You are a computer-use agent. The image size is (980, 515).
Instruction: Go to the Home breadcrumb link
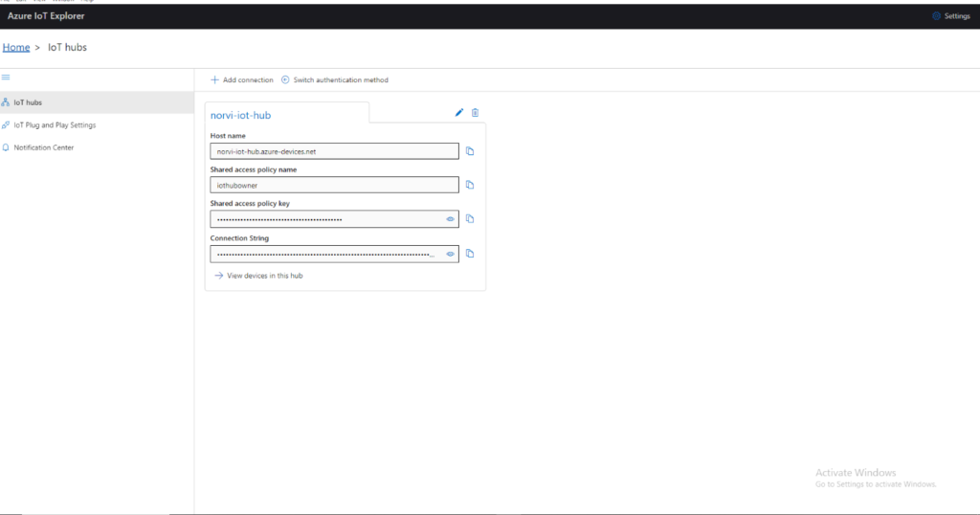coord(16,48)
